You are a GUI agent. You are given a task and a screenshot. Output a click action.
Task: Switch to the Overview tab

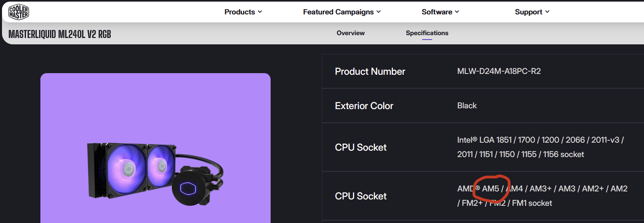click(351, 33)
